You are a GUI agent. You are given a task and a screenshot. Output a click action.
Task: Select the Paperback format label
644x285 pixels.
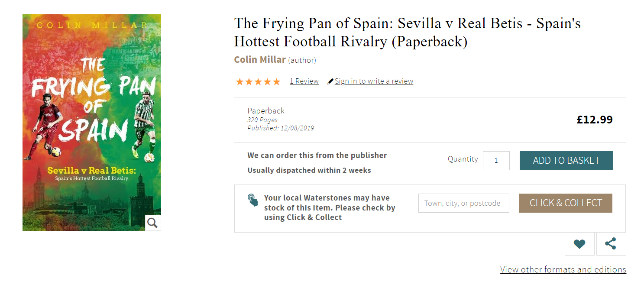266,110
